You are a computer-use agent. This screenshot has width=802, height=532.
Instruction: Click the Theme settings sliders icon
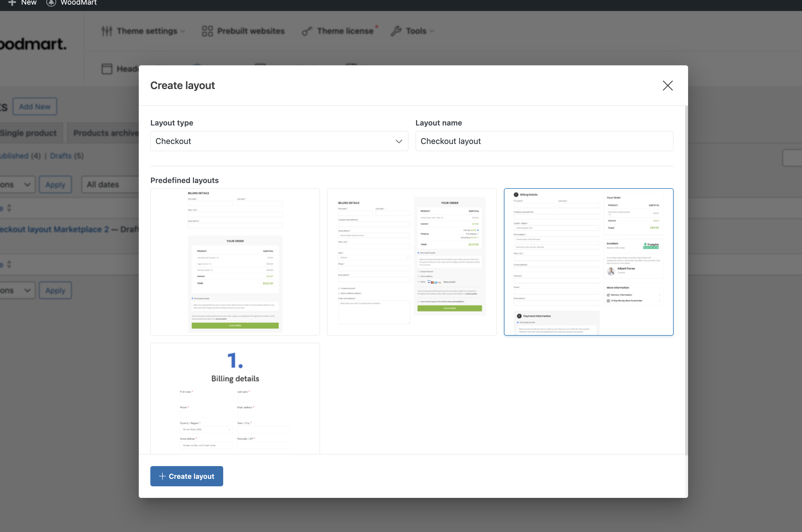[x=106, y=31]
